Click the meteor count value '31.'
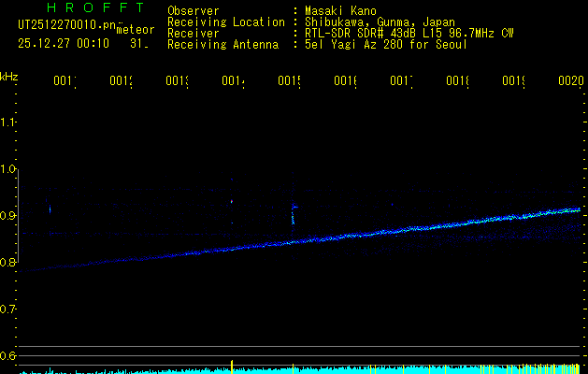 (139, 44)
